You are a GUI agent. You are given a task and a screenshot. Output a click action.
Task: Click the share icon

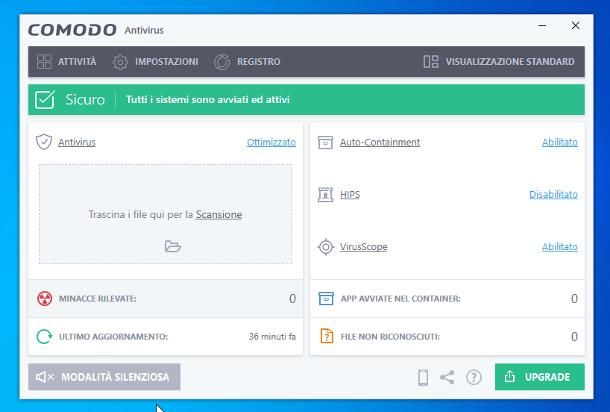pyautogui.click(x=447, y=377)
